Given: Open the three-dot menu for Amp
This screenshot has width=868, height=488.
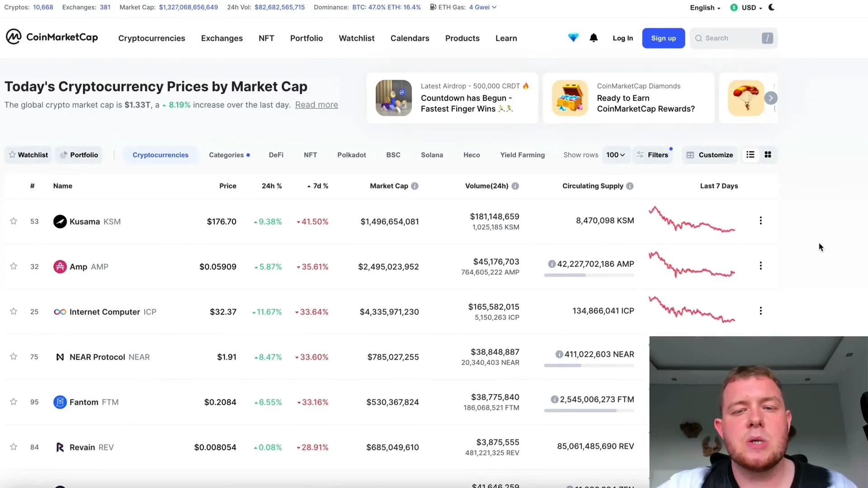Looking at the screenshot, I should [x=761, y=266].
